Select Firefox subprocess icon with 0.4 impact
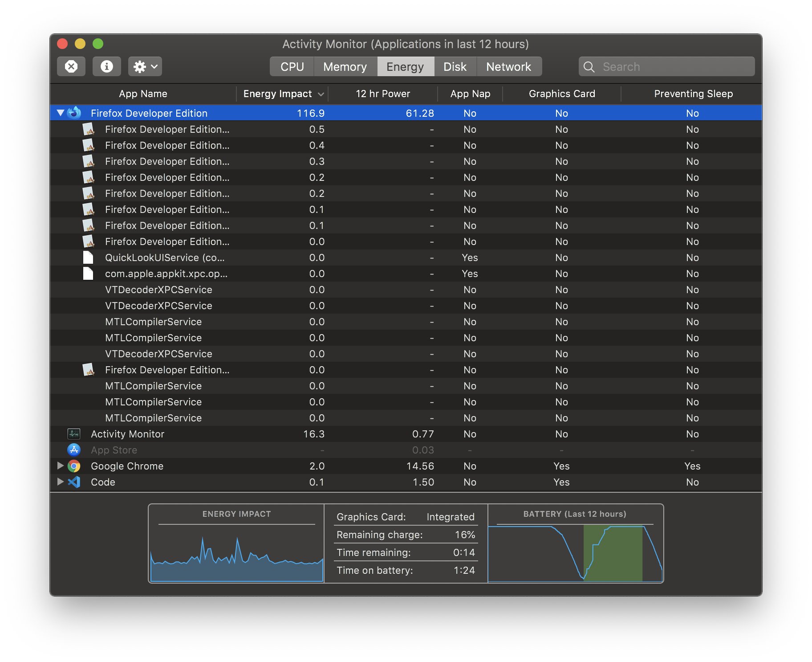 pos(89,145)
